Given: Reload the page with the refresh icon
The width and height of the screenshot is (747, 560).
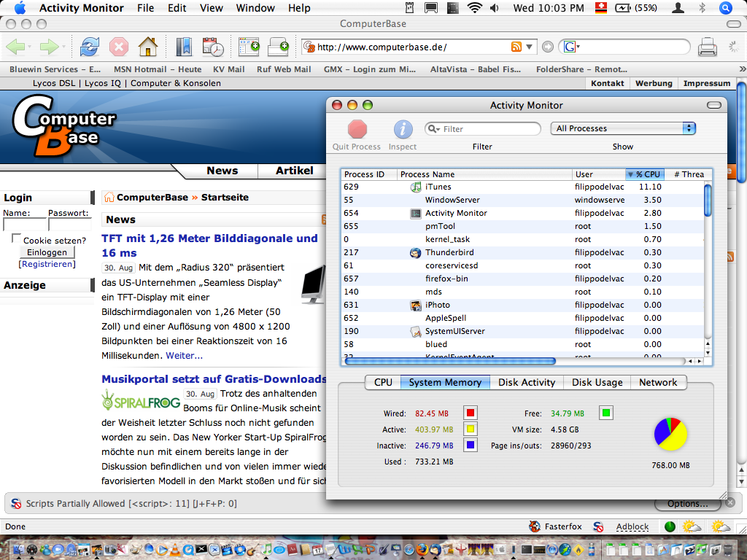Looking at the screenshot, I should pos(90,47).
